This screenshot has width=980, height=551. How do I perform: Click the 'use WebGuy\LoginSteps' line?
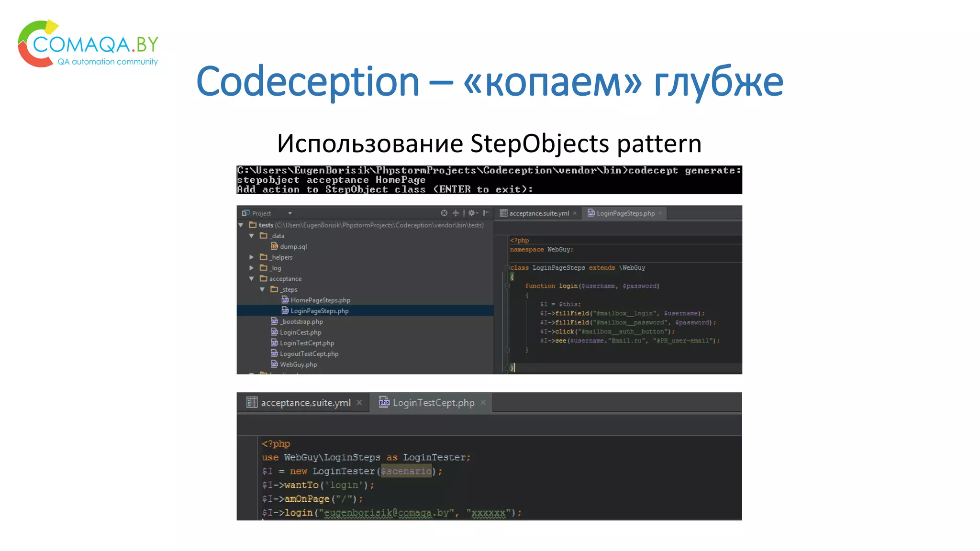(366, 457)
